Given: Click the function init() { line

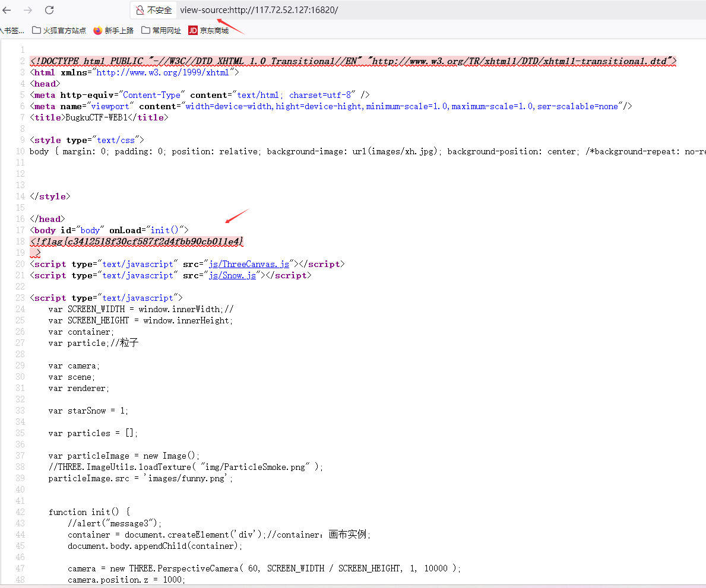Looking at the screenshot, I should [89, 512].
